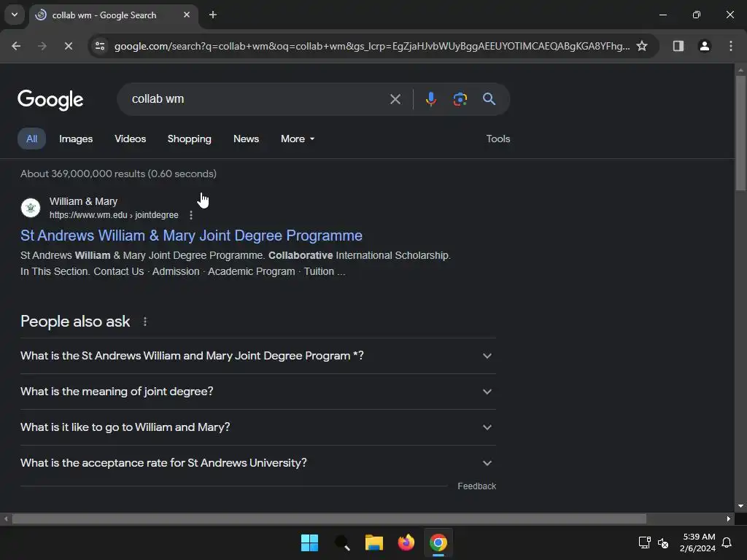Screen dimensions: 747x560
Task: Click the William & Mary site favicon
Action: (31, 208)
